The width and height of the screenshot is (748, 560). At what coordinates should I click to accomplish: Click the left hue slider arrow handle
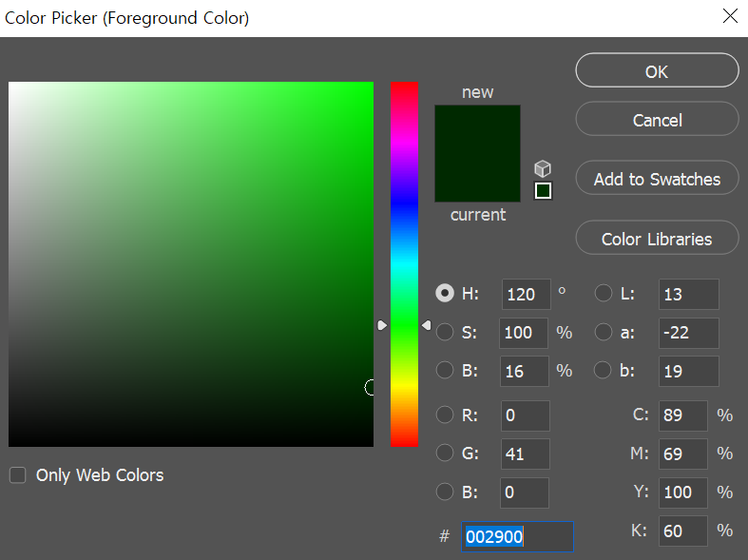(x=382, y=325)
